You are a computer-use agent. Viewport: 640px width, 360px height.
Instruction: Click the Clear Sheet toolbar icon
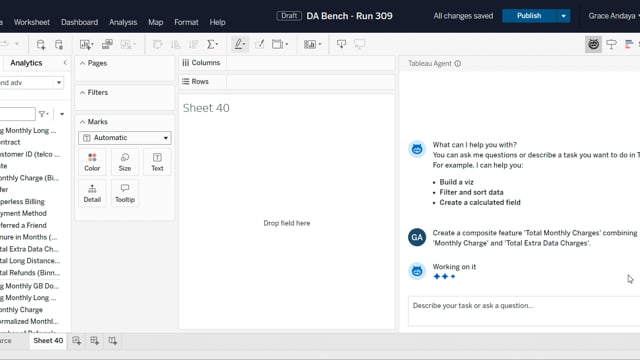[128, 44]
